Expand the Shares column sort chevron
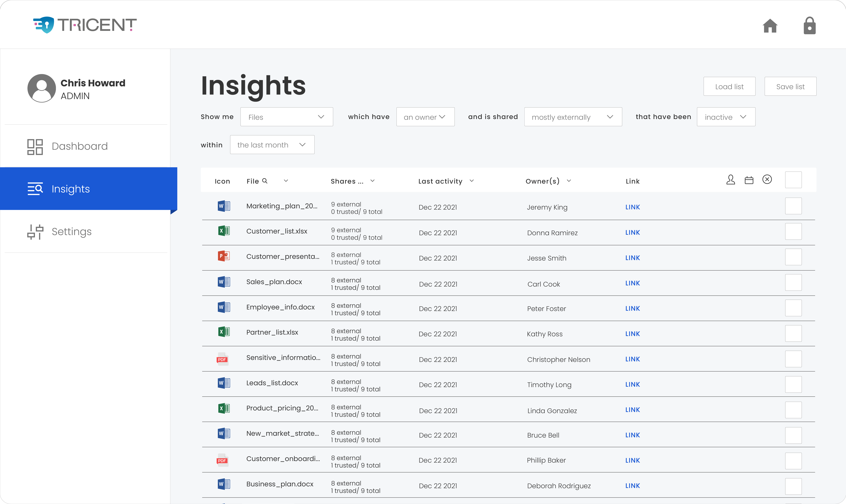 (x=372, y=181)
